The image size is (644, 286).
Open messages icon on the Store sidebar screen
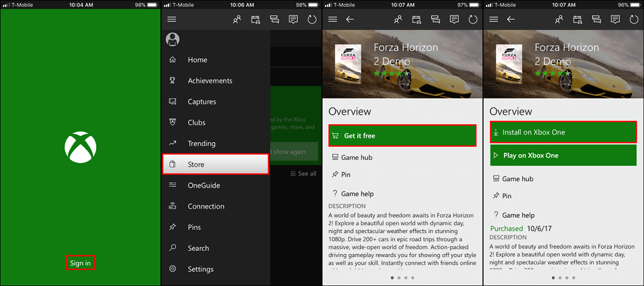tap(293, 19)
